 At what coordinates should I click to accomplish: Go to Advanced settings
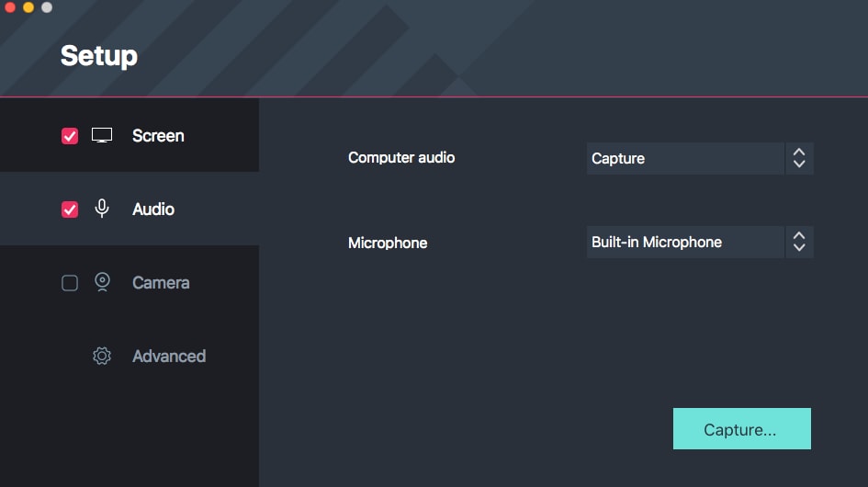169,357
